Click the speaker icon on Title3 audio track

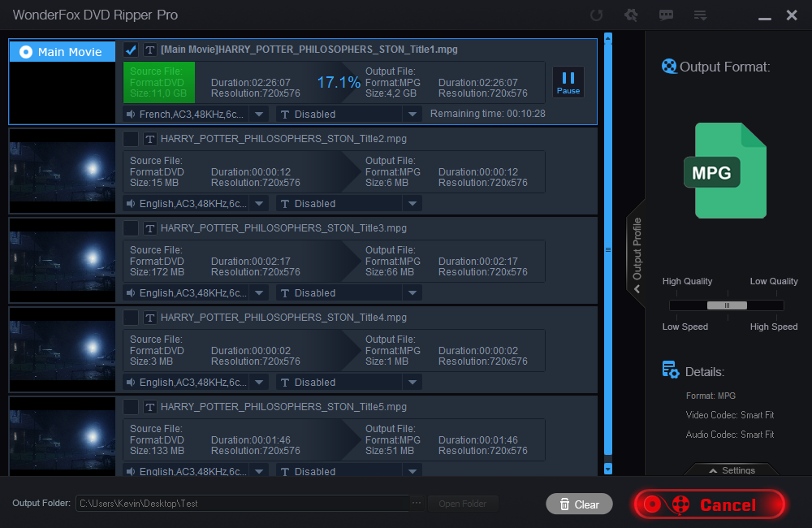click(x=131, y=292)
